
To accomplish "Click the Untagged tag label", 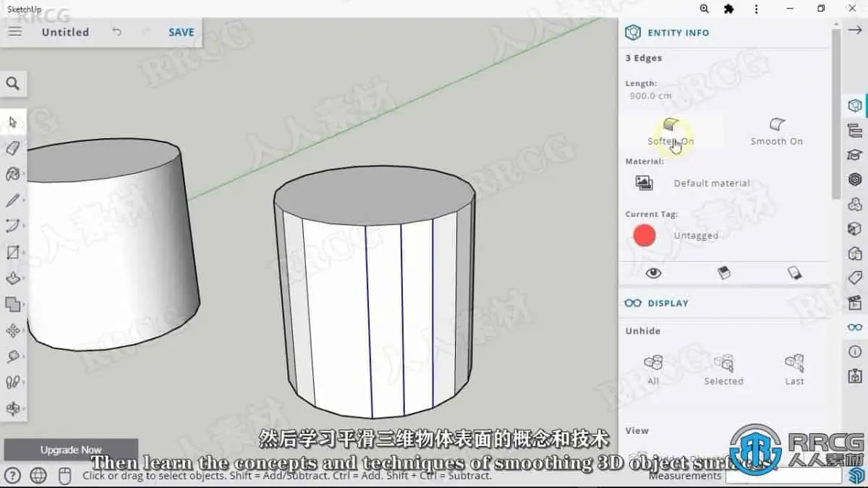I will [696, 235].
